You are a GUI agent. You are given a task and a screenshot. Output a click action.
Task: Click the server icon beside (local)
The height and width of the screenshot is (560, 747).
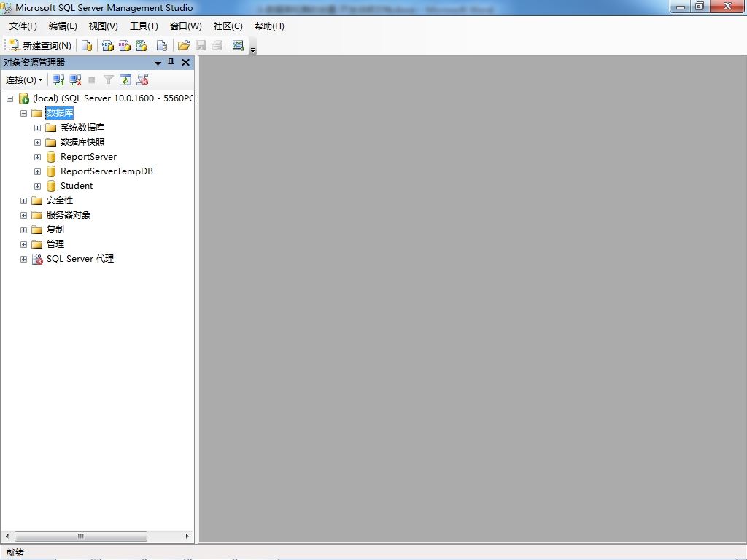(24, 98)
